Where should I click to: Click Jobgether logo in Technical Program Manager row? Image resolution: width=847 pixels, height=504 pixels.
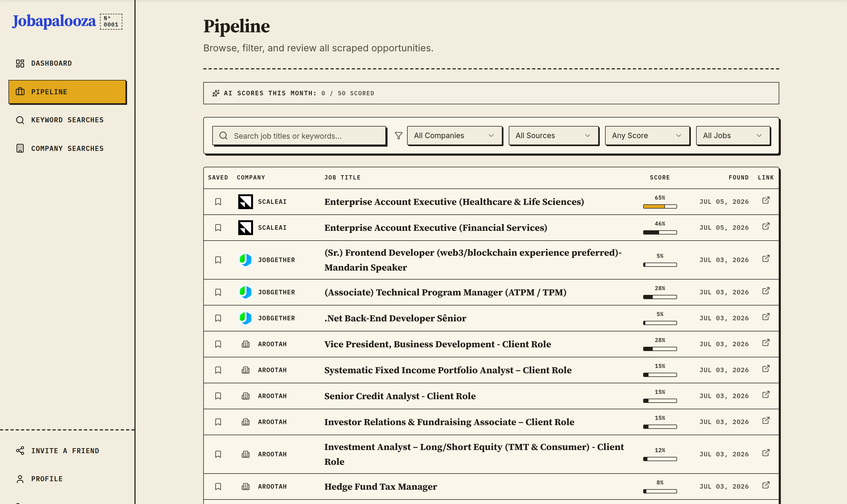tap(246, 292)
